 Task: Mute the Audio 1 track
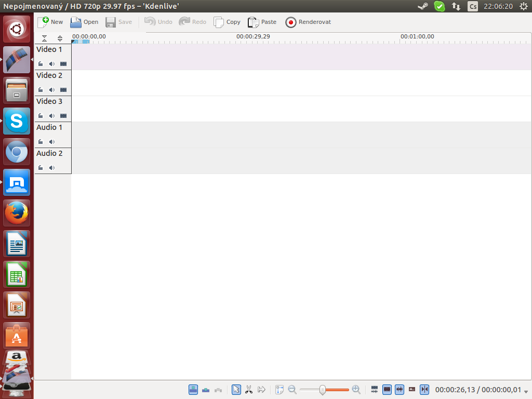pos(51,142)
